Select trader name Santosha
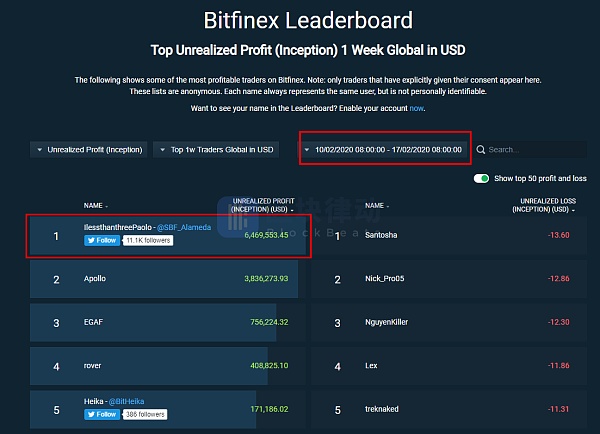The height and width of the screenshot is (434, 600). 381,235
